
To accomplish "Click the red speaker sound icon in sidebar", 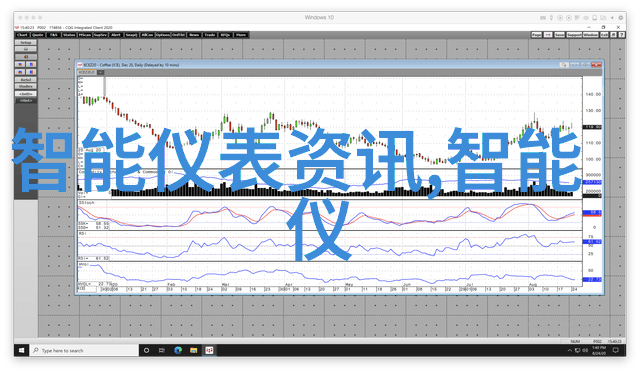I will coord(26,57).
